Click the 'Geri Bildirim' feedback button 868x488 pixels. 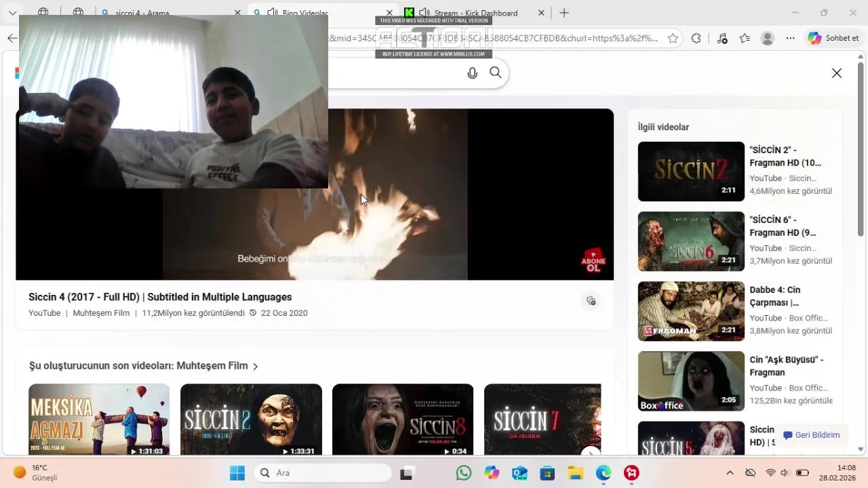pyautogui.click(x=811, y=435)
